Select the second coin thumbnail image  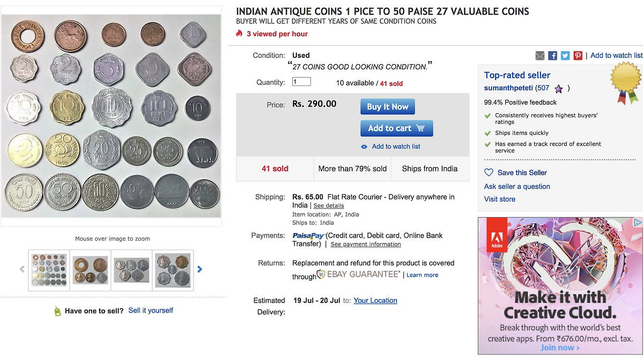pos(90,270)
